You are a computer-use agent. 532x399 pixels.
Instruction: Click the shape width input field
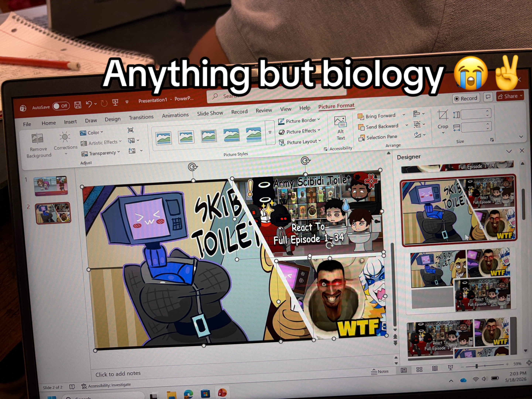click(476, 127)
